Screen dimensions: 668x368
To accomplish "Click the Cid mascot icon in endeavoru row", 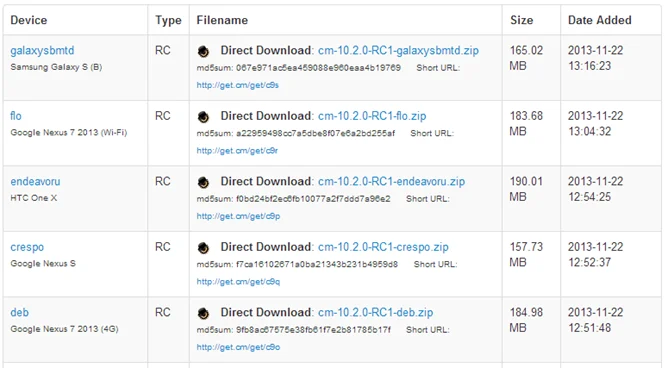I will coord(203,183).
